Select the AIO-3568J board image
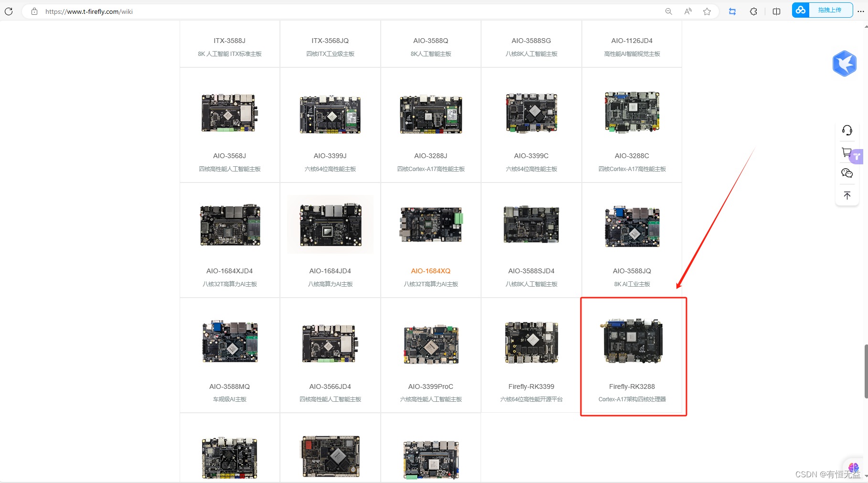 [x=230, y=113]
